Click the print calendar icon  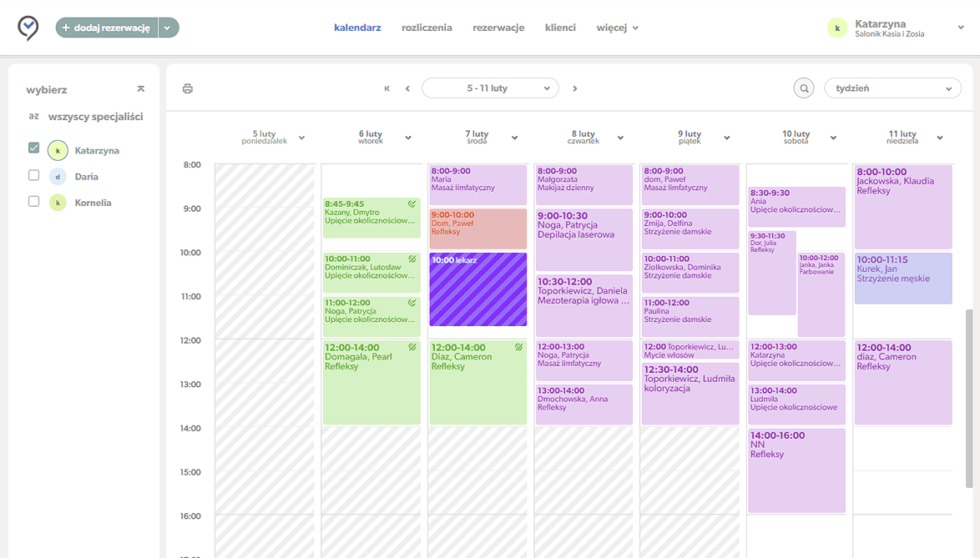click(188, 88)
